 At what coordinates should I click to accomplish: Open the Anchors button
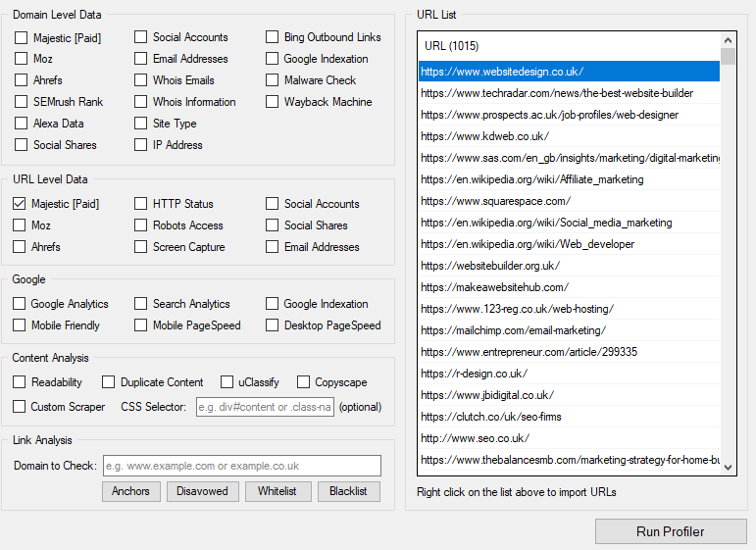(131, 491)
